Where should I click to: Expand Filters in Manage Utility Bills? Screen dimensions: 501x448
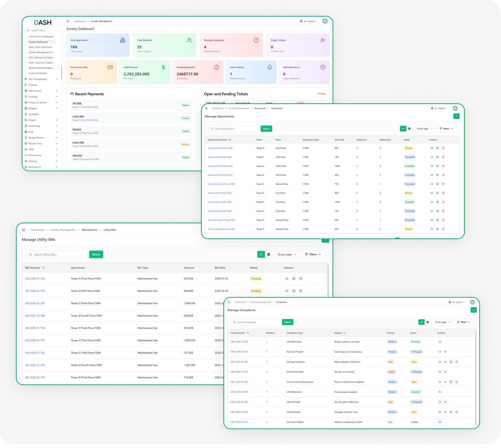click(313, 254)
